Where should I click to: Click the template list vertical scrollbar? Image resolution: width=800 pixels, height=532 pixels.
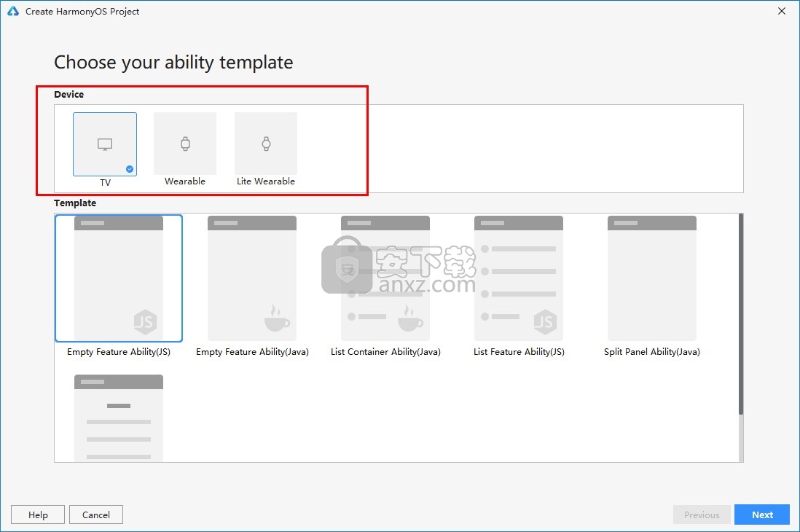click(x=741, y=314)
